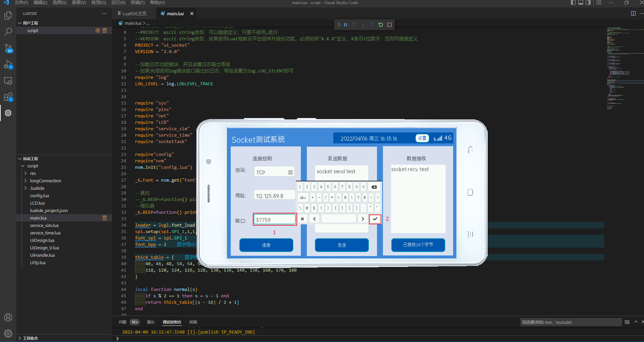644x342 pixels.
Task: Switch to 输出 panel tab
Action: 151,322
